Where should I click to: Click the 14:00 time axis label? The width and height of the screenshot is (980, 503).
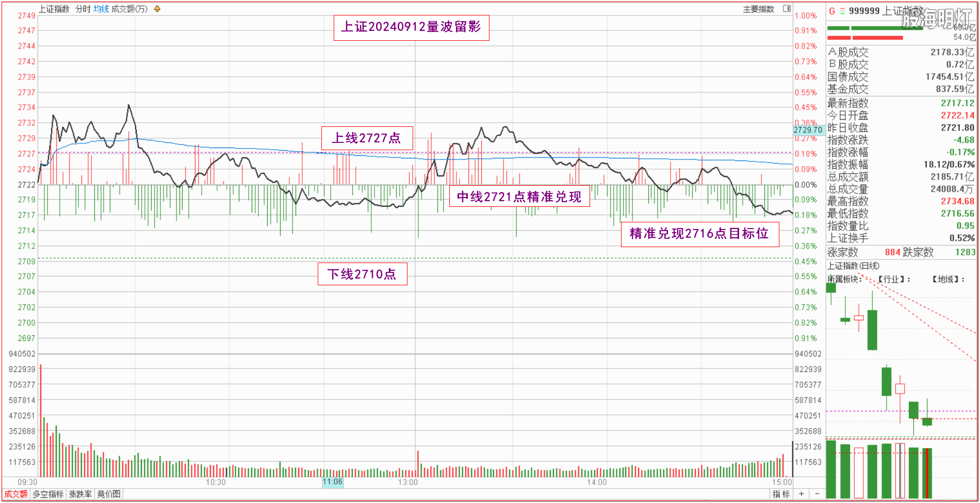pyautogui.click(x=597, y=482)
